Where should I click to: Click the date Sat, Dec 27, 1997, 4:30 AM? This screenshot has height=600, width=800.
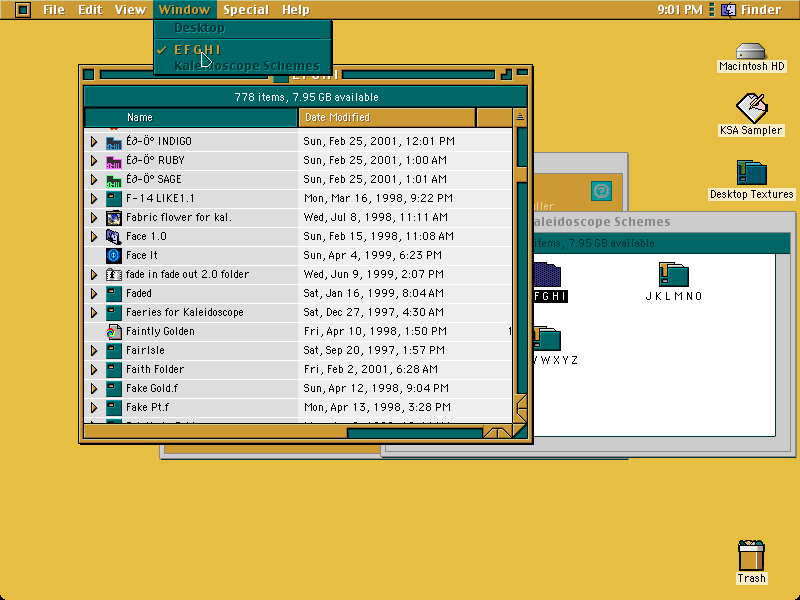(373, 312)
